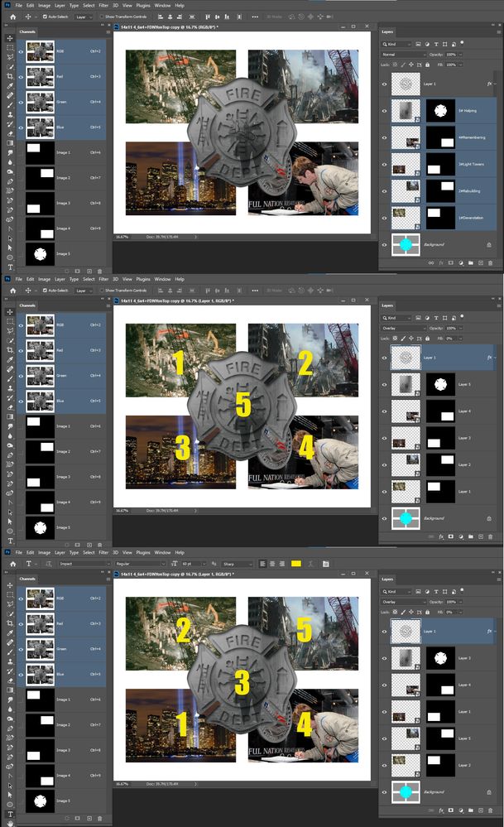Open the 60 pt font size dropdown
The width and height of the screenshot is (504, 827).
(194, 564)
